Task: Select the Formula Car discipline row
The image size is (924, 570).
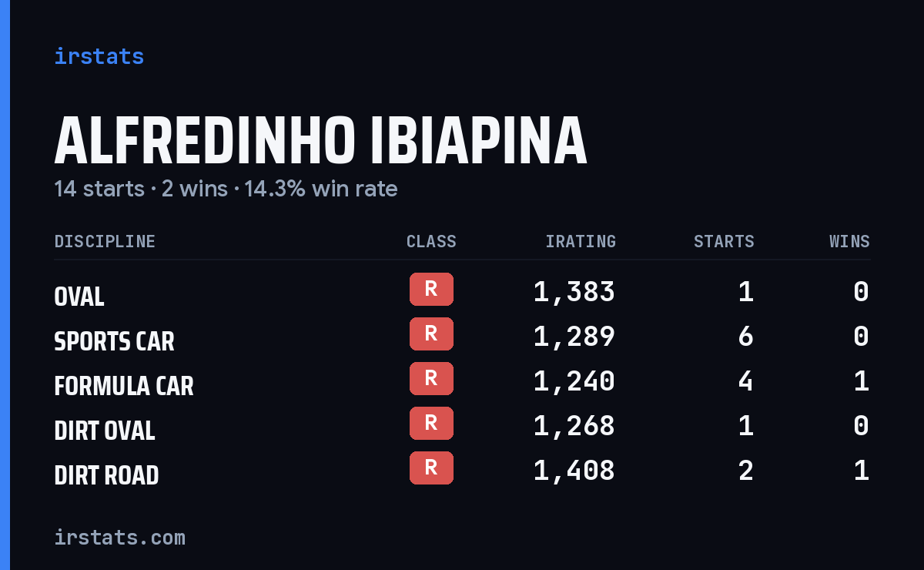Action: click(462, 381)
